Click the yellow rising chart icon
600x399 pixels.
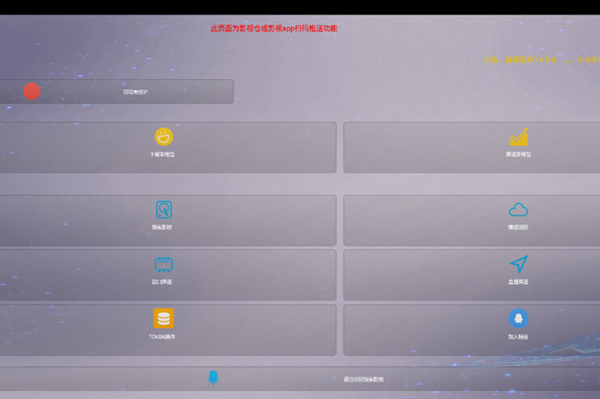coord(518,137)
